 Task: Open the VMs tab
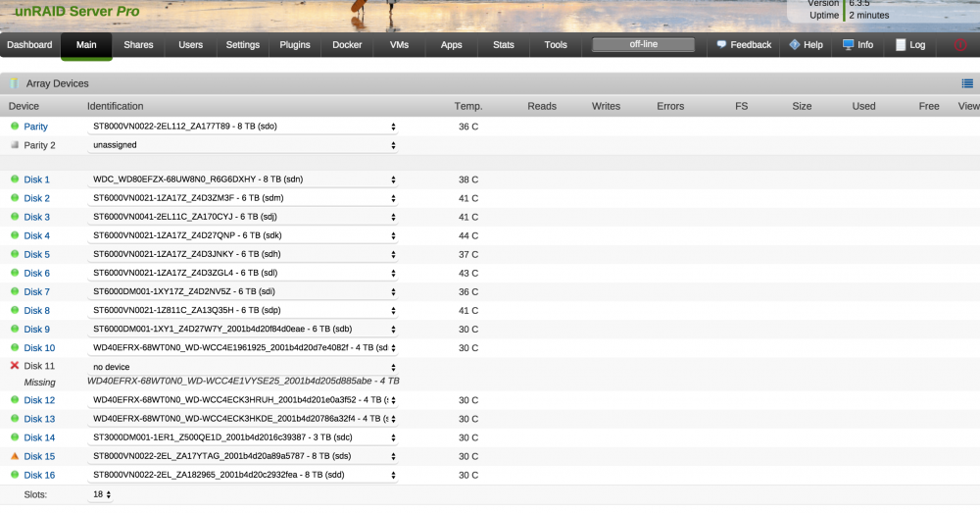[x=399, y=45]
